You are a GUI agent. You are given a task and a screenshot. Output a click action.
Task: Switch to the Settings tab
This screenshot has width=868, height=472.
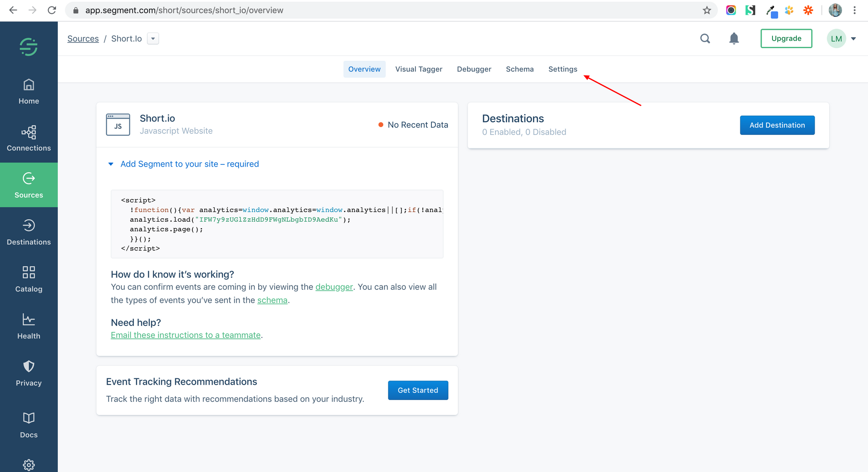click(x=562, y=69)
